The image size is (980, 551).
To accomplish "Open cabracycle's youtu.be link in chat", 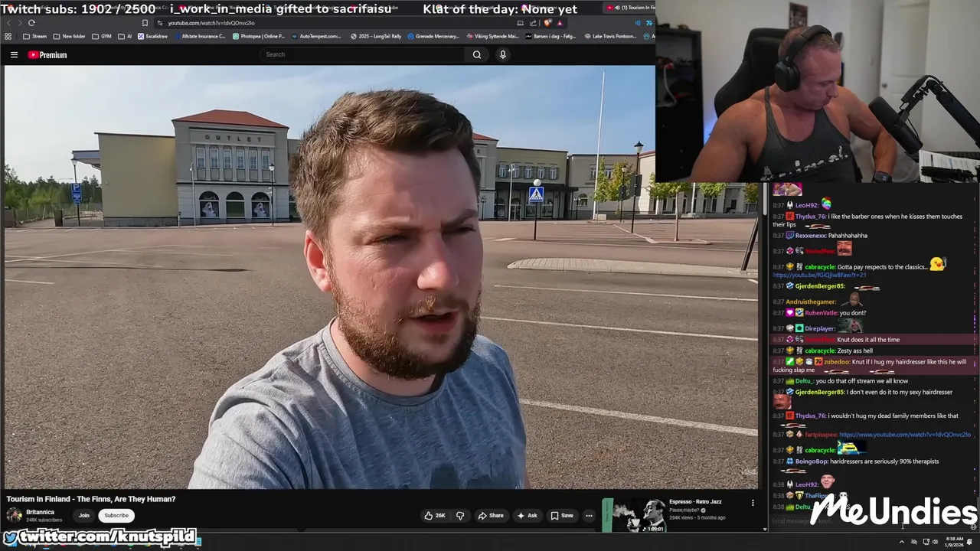I will point(819,275).
